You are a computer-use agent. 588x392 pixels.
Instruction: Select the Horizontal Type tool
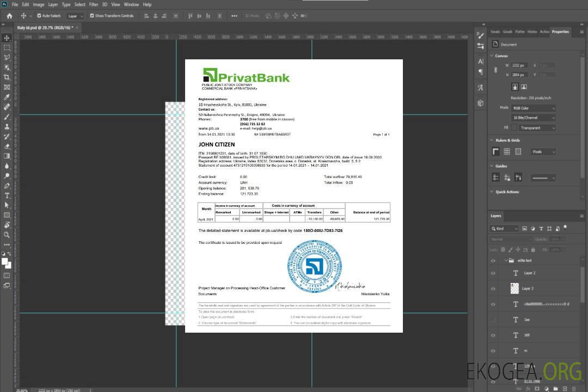click(x=7, y=195)
